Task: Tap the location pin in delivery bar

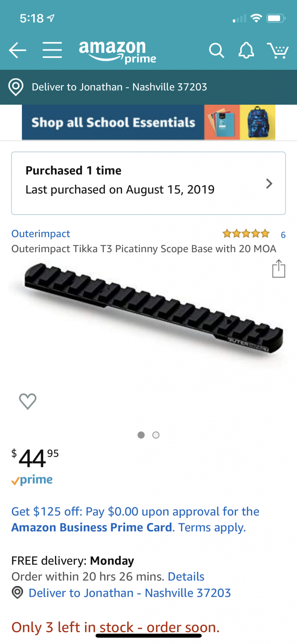Action: [16, 87]
